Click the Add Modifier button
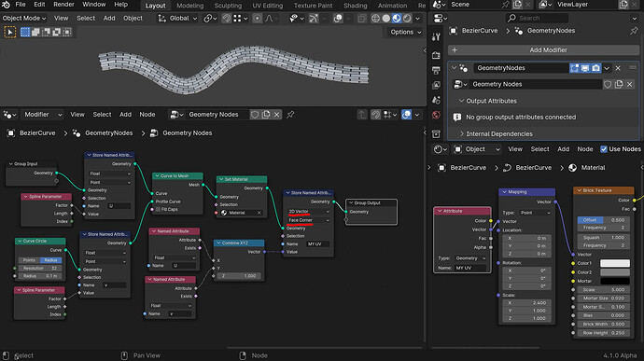Image resolution: width=644 pixels, height=361 pixels. (x=543, y=50)
